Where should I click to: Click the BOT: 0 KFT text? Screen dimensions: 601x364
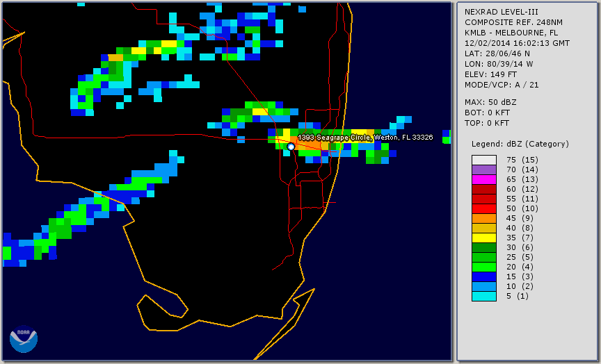487,113
